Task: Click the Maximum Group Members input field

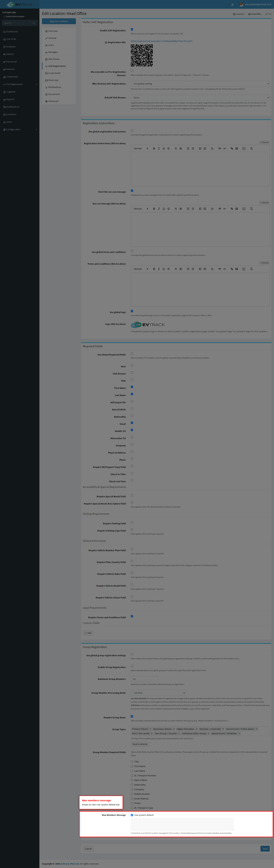Action: [x=144, y=679]
